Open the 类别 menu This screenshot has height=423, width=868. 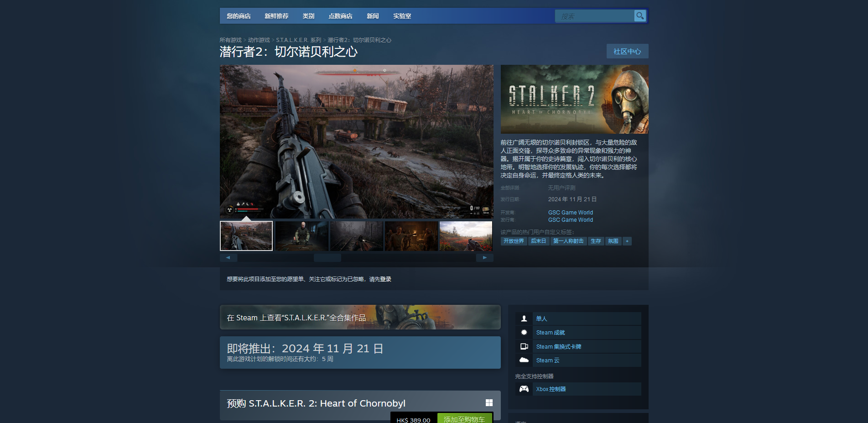coord(308,16)
